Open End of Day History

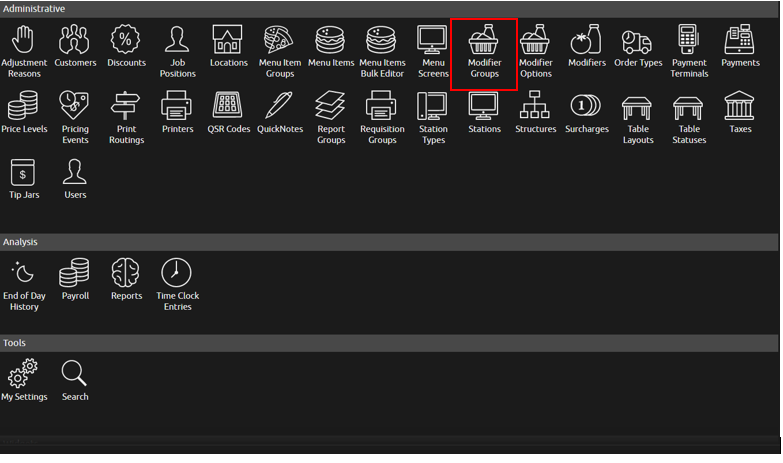pos(23,285)
